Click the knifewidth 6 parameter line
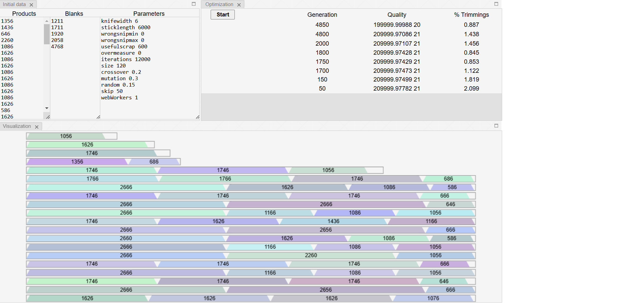The width and height of the screenshot is (644, 305). tap(119, 21)
